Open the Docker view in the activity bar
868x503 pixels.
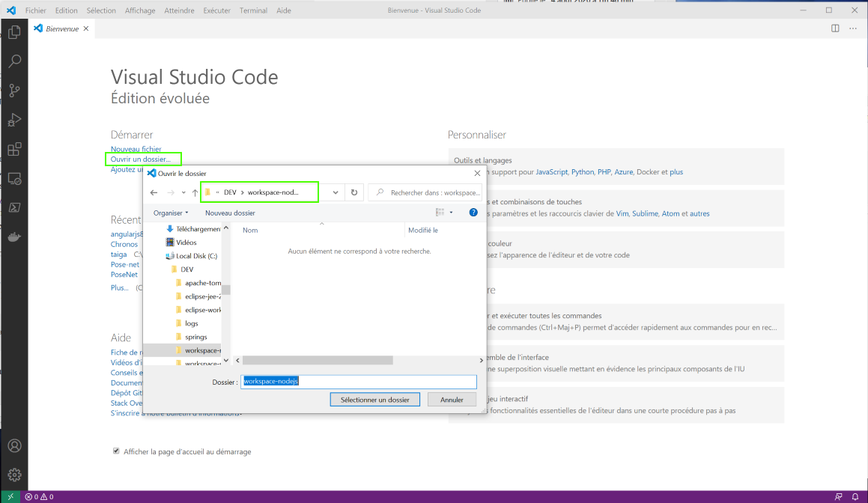[14, 237]
